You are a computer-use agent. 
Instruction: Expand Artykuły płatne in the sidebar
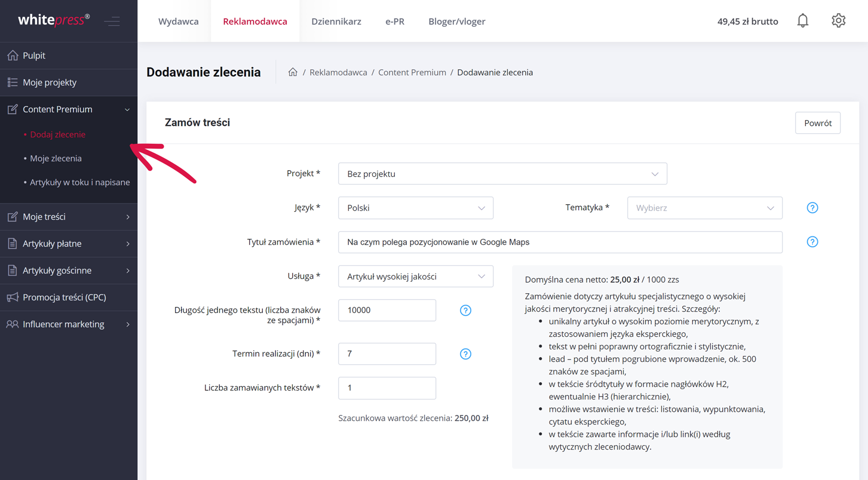click(x=69, y=244)
